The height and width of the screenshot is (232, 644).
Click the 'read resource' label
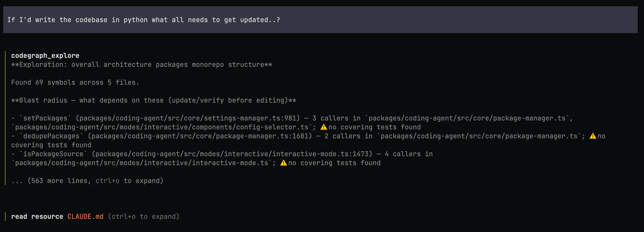(x=37, y=217)
